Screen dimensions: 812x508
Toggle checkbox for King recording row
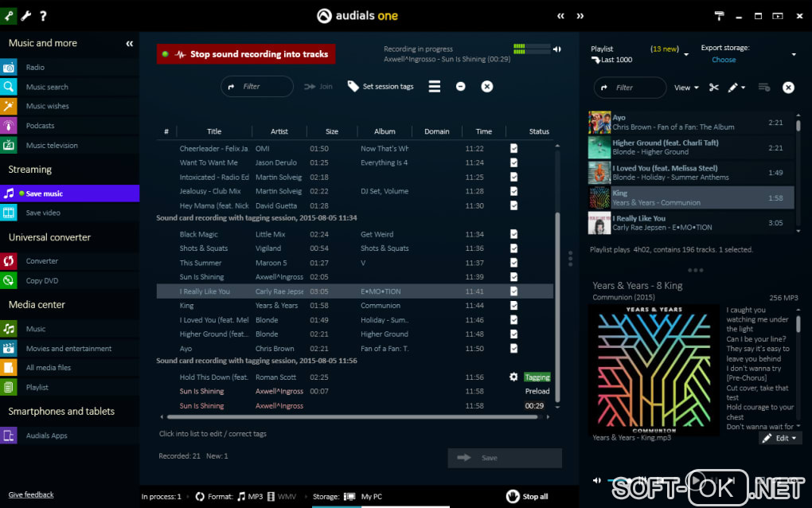513,306
